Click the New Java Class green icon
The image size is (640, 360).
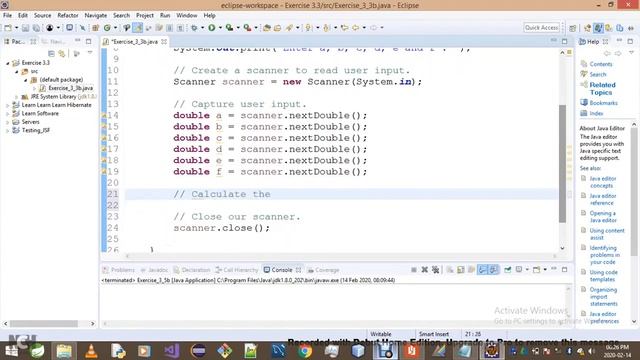[x=107, y=28]
